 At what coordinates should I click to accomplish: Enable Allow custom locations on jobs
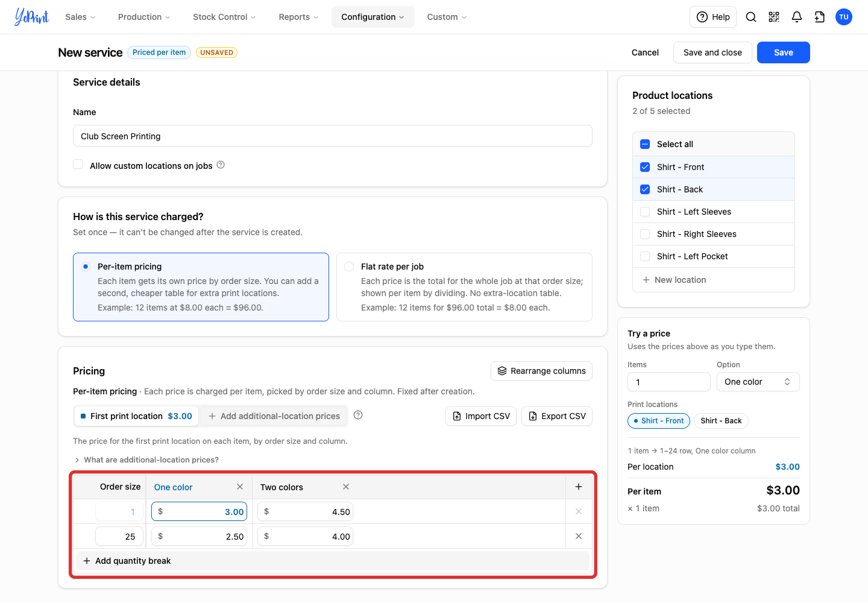point(78,165)
